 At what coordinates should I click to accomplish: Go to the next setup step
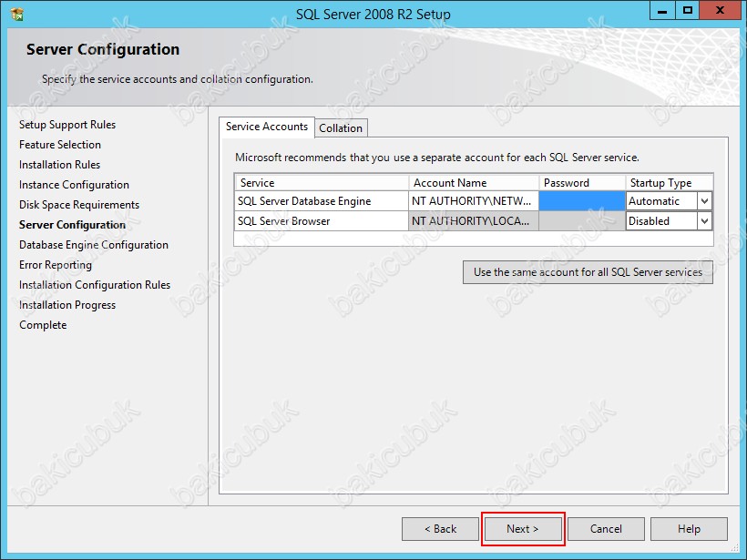coord(523,529)
